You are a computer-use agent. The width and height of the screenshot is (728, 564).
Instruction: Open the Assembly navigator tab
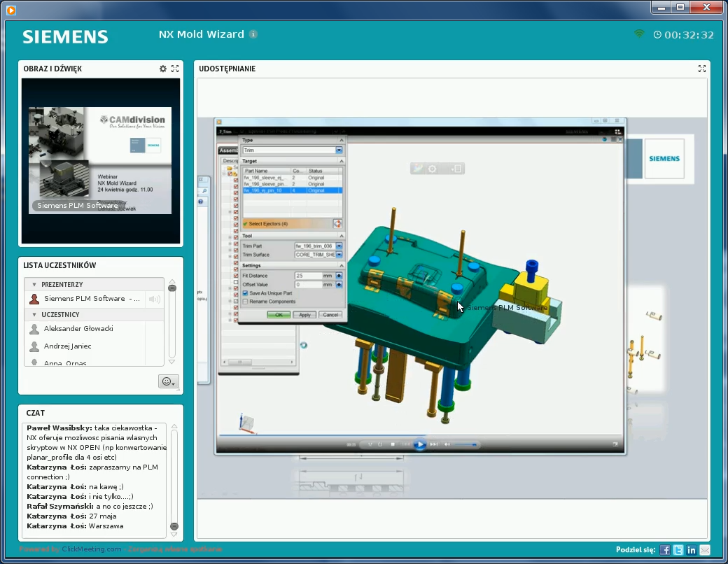coord(228,150)
